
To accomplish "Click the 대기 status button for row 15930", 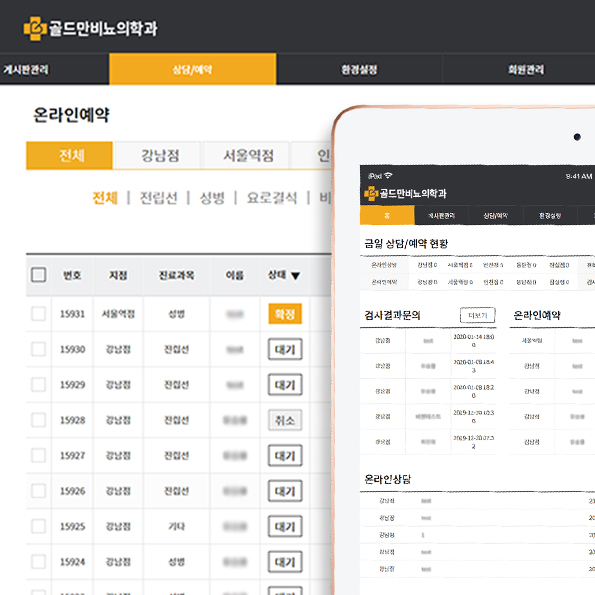I will coord(285,349).
